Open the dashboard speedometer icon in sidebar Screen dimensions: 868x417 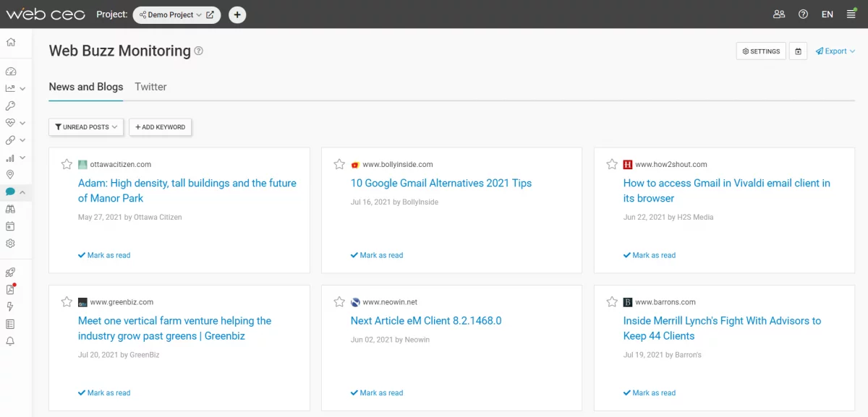10,72
